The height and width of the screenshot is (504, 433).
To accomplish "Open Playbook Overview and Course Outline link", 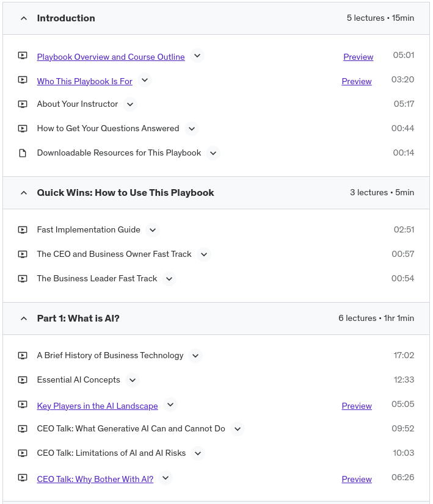I will [x=111, y=57].
